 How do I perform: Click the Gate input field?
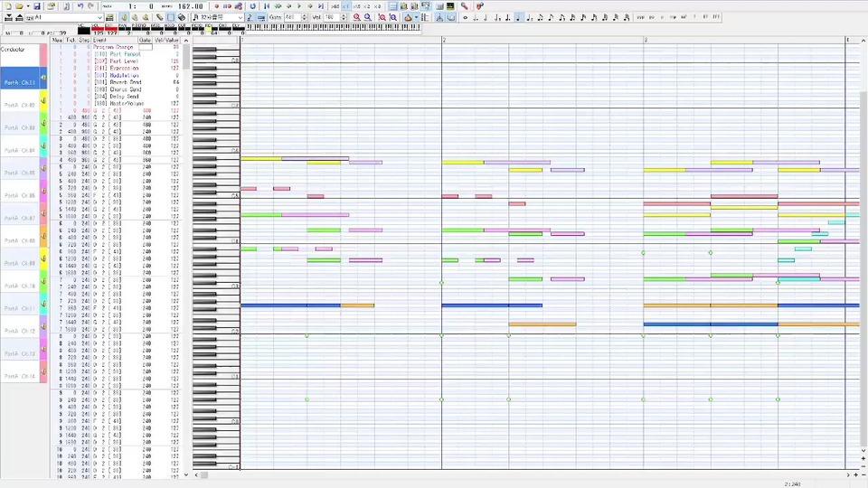293,17
